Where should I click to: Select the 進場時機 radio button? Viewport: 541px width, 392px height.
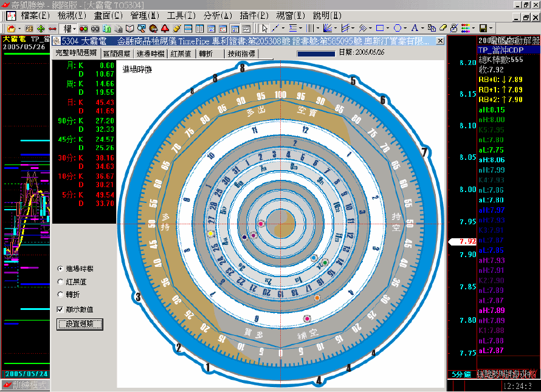pyautogui.click(x=60, y=269)
